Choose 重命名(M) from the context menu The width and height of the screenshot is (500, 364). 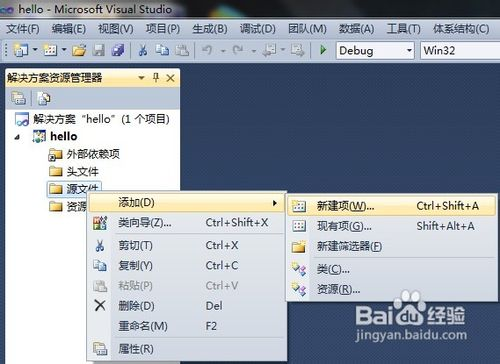(x=187, y=326)
